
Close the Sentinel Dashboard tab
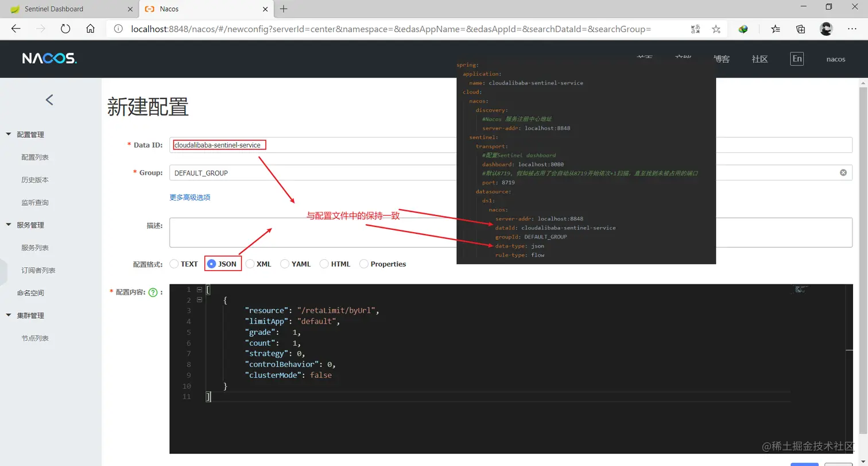(130, 9)
